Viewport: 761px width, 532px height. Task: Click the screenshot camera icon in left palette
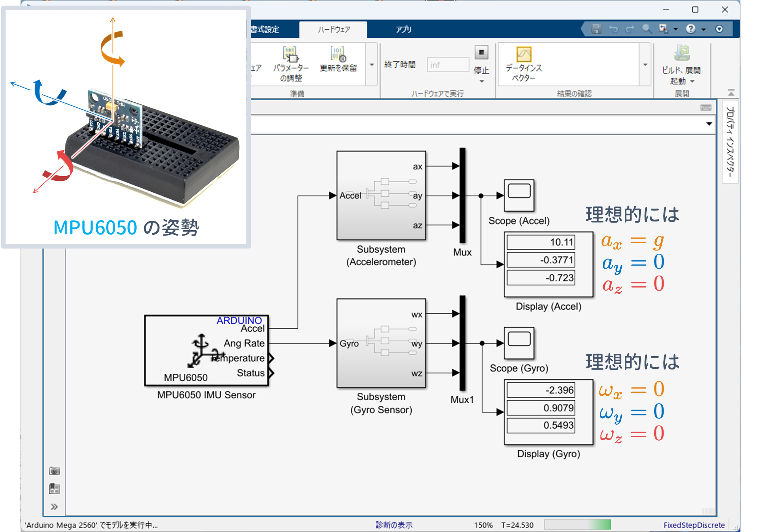[x=54, y=471]
